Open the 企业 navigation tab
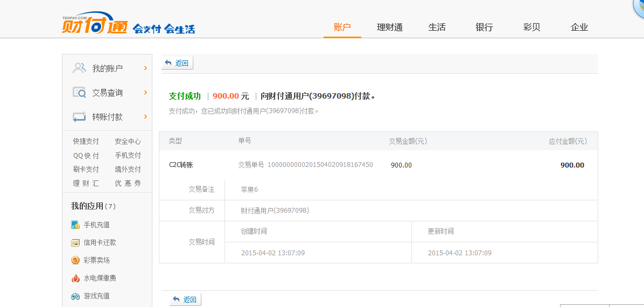Image resolution: width=644 pixels, height=307 pixels. pos(579,27)
